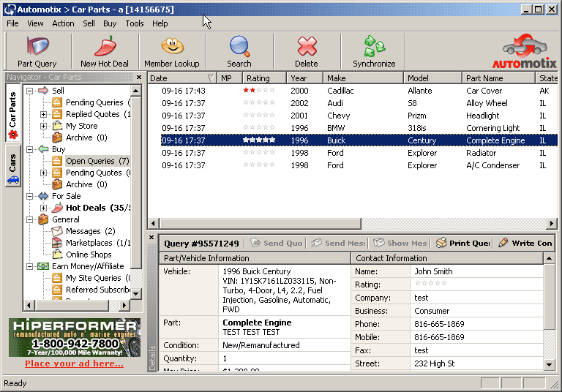Click the Send Quote toolbar button
The width and height of the screenshot is (562, 392).
276,243
